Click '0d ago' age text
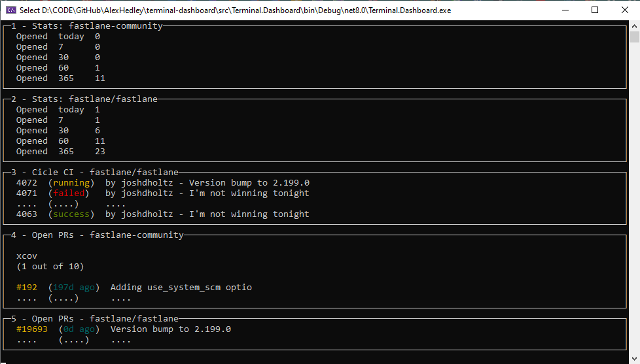This screenshot has width=640, height=364. pos(79,329)
